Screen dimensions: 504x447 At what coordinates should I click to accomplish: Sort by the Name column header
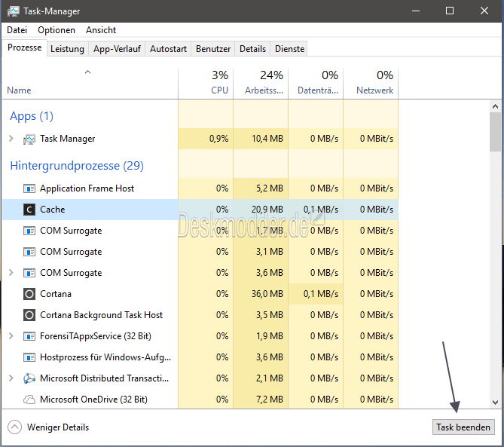(90, 83)
